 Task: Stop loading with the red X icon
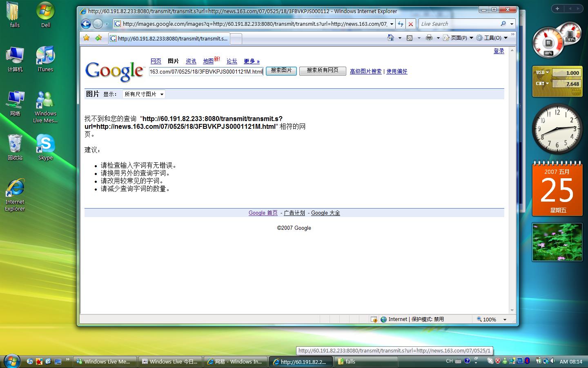[411, 24]
